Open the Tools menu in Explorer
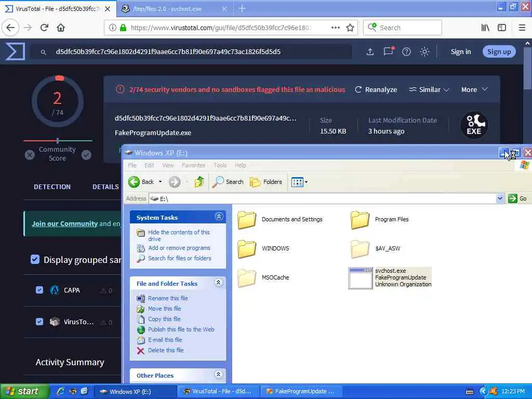 coord(220,165)
